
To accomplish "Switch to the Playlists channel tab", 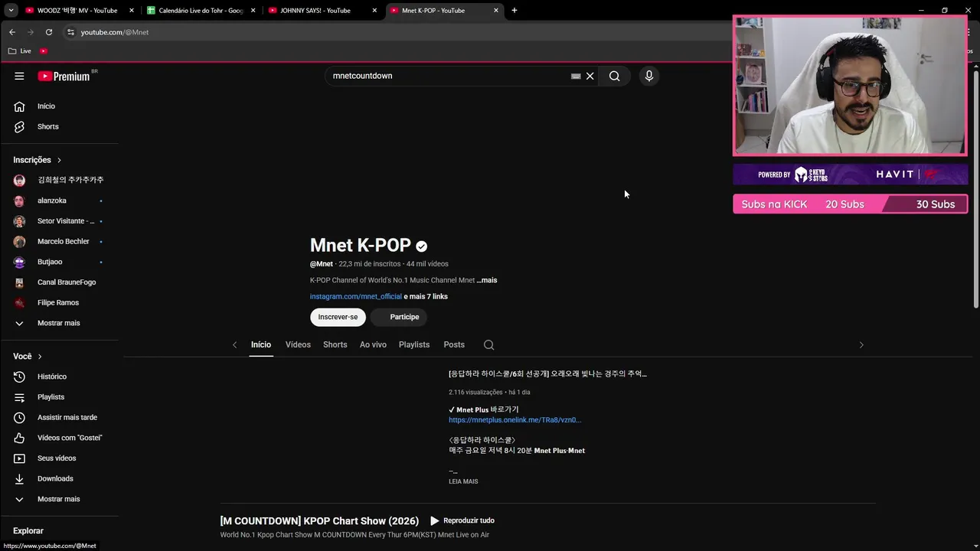I will (414, 345).
